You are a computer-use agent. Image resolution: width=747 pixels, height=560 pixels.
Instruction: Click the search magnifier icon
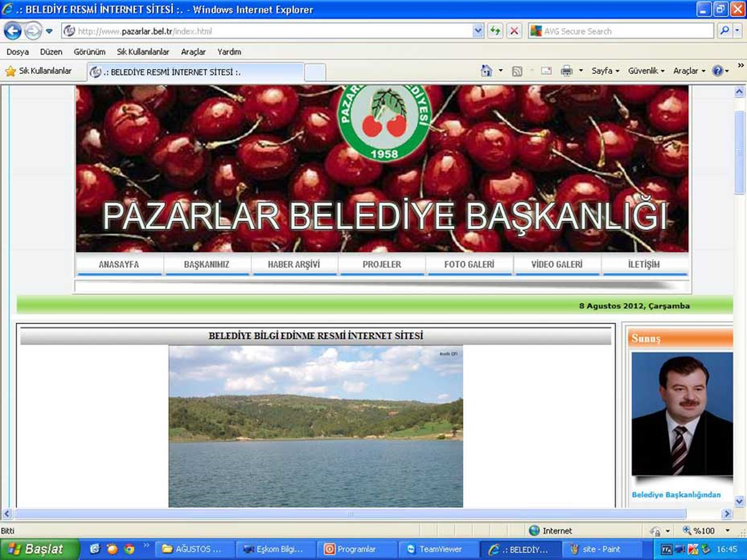(x=723, y=31)
